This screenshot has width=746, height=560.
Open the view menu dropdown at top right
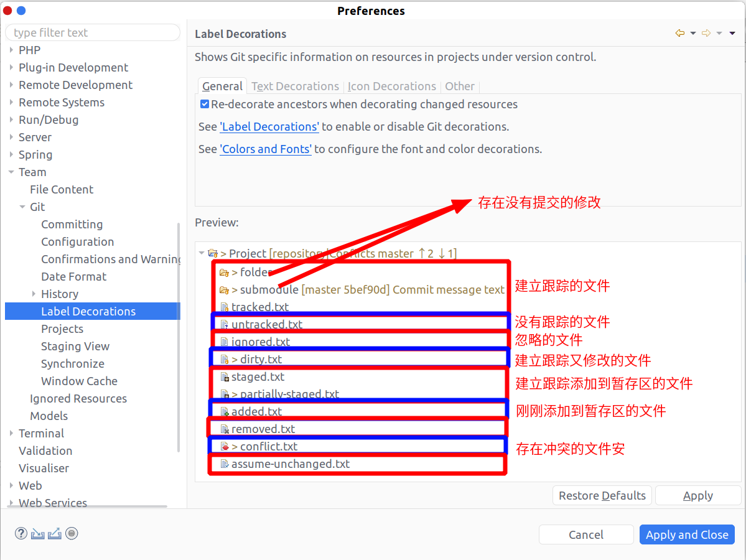pyautogui.click(x=732, y=33)
